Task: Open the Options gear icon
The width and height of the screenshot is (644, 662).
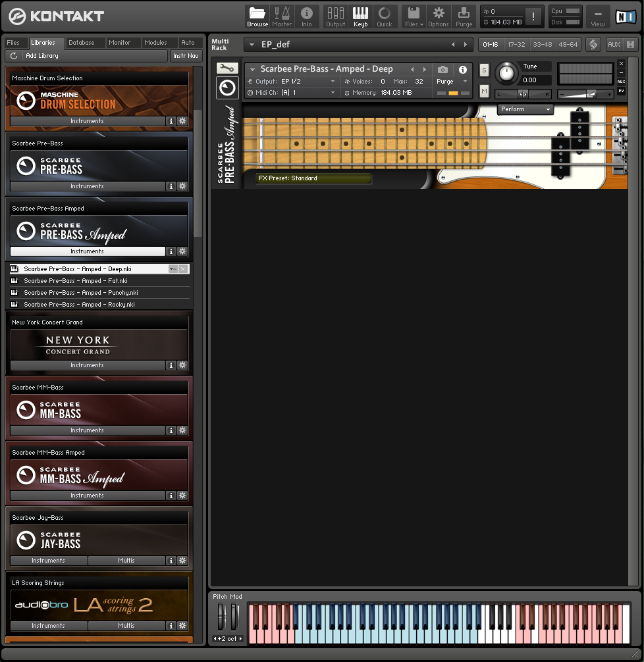Action: [x=438, y=16]
